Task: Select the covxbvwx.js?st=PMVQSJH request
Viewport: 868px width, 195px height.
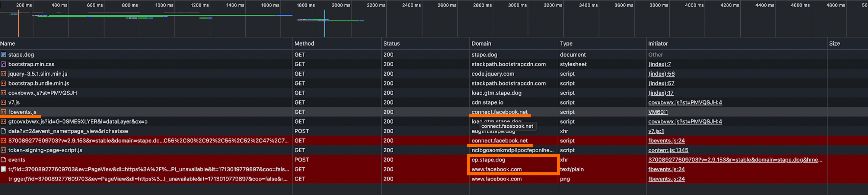Action: pos(43,93)
